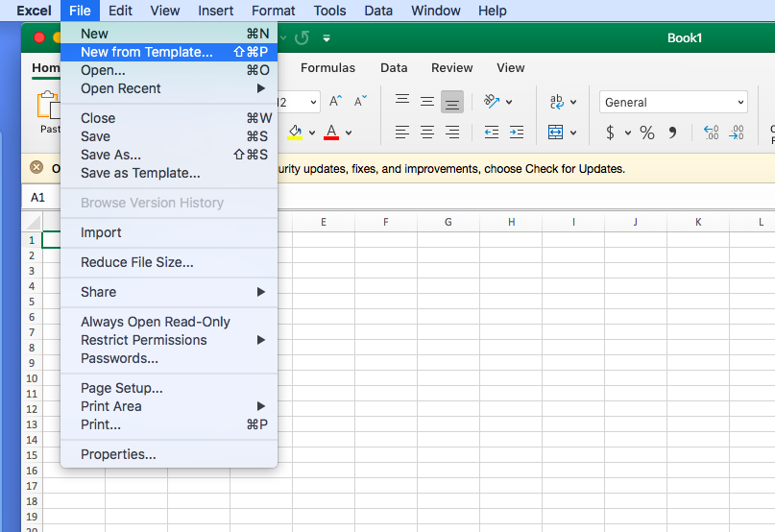
Task: Click the redo arrow in title bar
Action: click(302, 37)
